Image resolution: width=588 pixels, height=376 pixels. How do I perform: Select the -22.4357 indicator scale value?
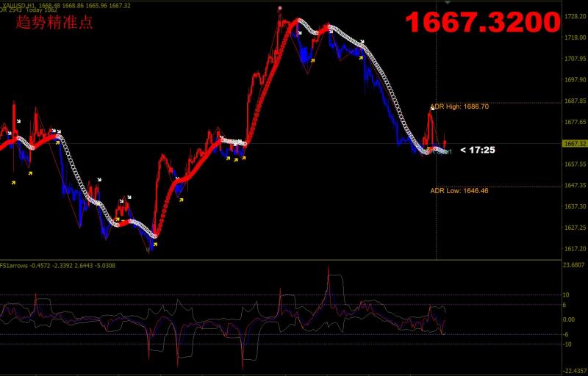coord(573,371)
